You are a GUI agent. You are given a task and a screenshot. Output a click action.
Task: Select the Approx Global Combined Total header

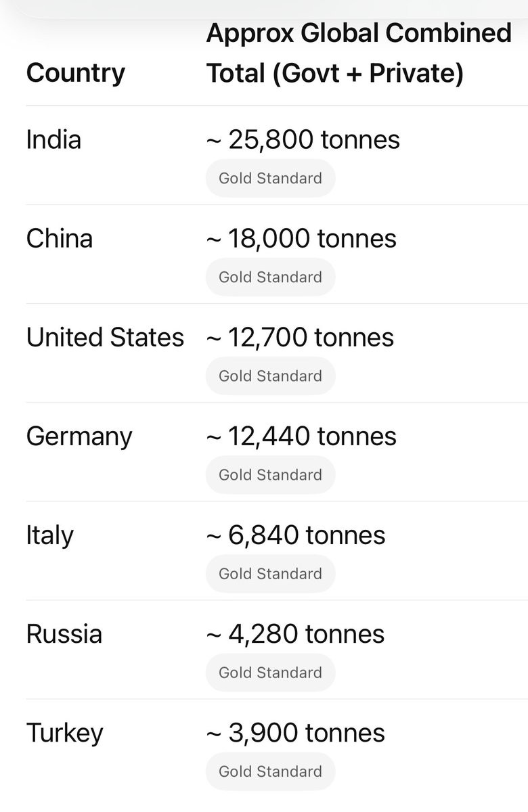(x=359, y=53)
